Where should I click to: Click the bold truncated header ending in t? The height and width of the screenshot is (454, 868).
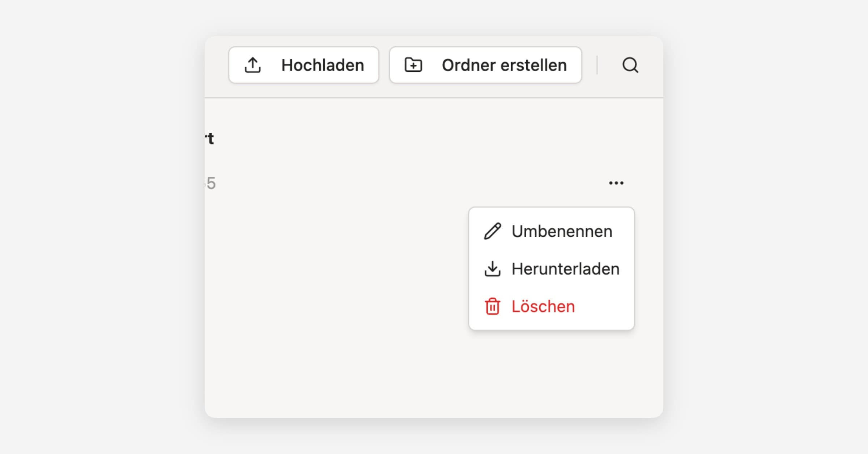[210, 139]
